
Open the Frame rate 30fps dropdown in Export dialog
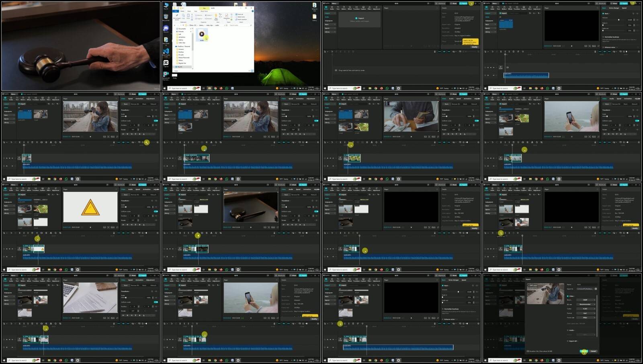coord(586,317)
